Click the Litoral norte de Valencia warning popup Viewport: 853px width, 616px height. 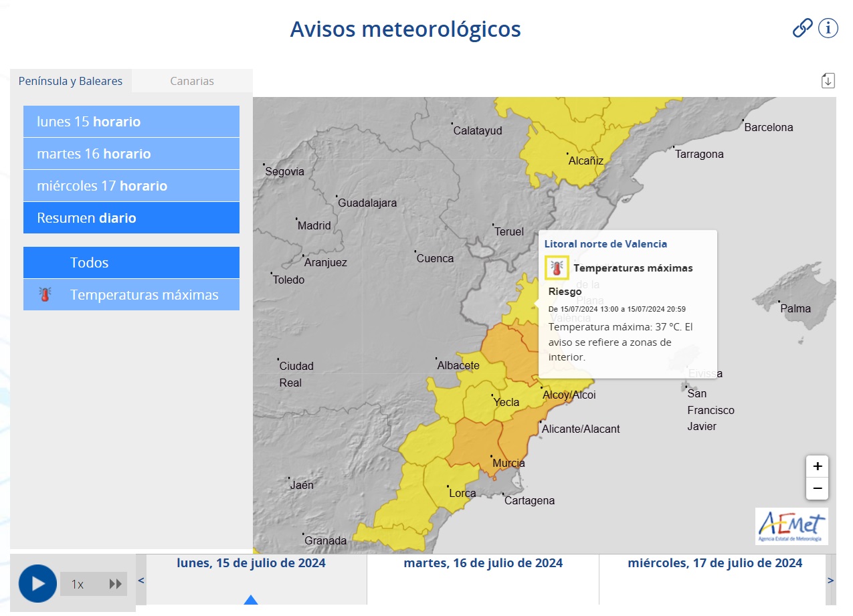click(x=627, y=301)
